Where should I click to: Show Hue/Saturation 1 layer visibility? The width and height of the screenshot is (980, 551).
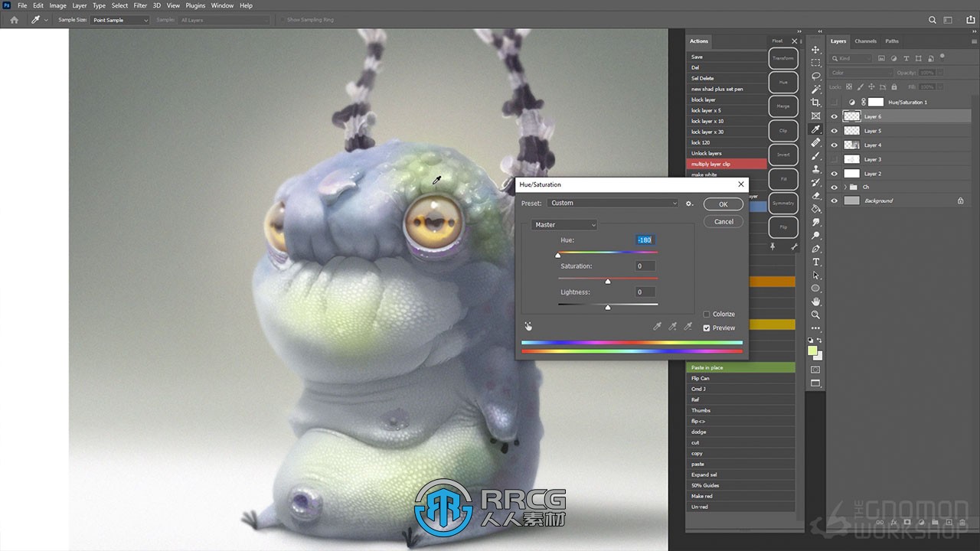(835, 102)
